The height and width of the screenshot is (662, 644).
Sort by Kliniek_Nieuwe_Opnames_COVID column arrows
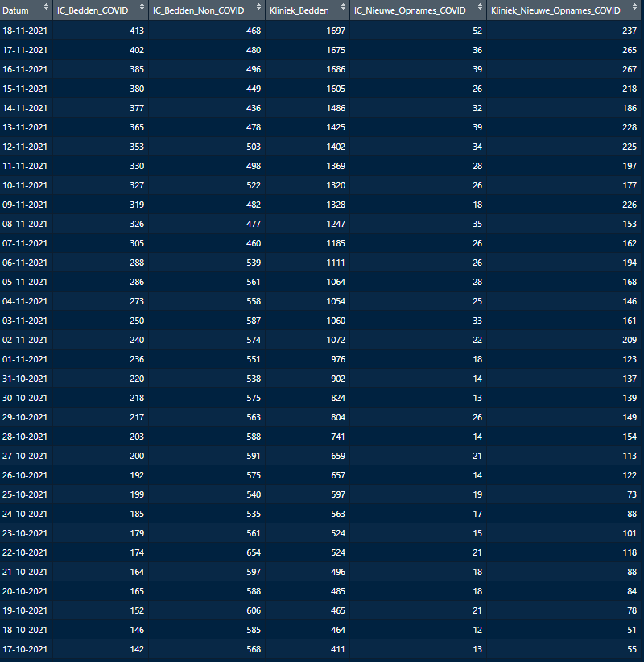pyautogui.click(x=634, y=7)
